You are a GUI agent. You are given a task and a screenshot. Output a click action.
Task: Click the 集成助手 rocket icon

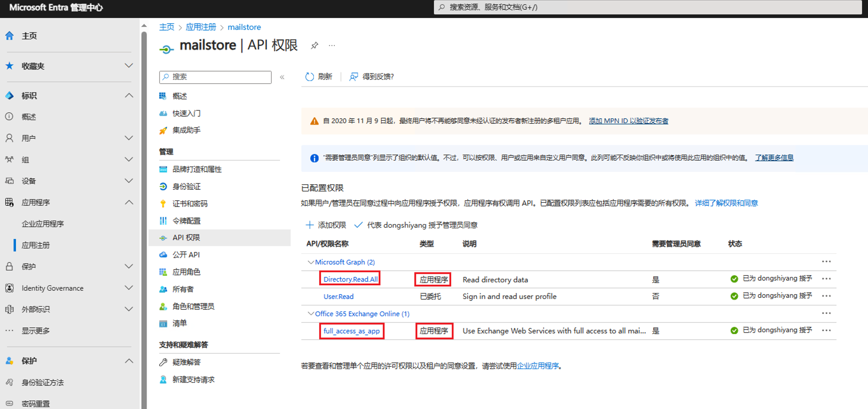163,130
